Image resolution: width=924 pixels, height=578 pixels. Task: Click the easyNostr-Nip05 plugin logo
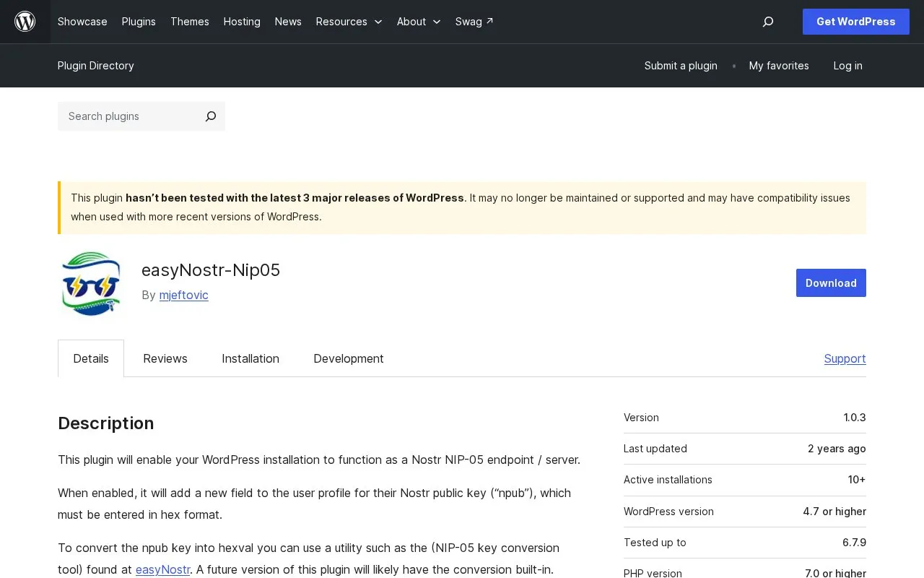(x=91, y=283)
